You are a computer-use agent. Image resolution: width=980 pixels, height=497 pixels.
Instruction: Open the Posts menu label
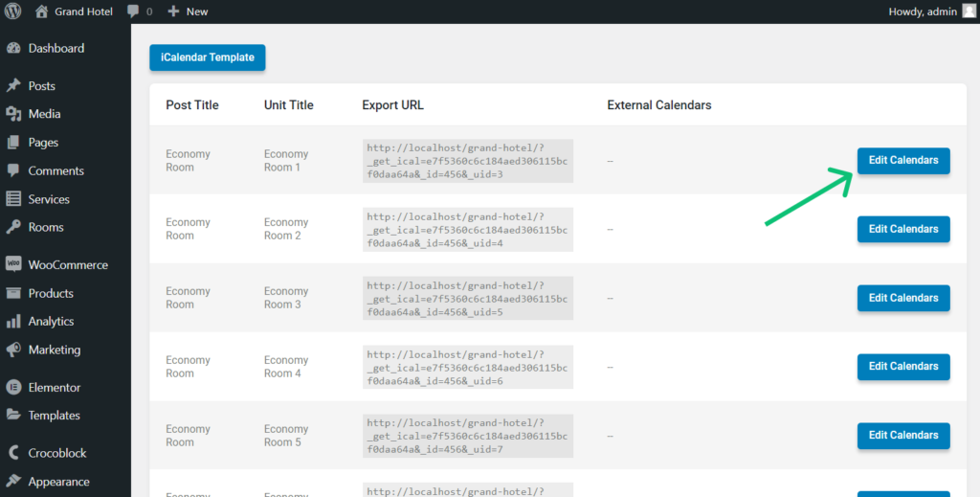click(42, 85)
